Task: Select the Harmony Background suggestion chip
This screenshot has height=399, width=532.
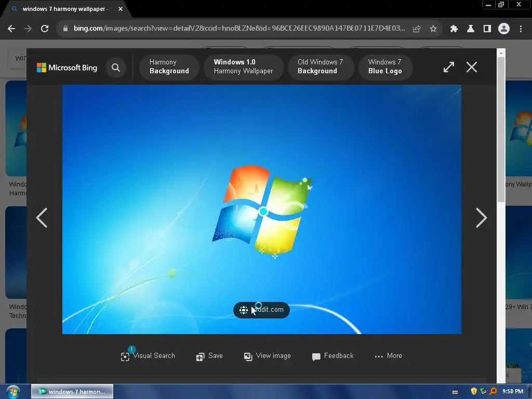Action: pos(169,67)
